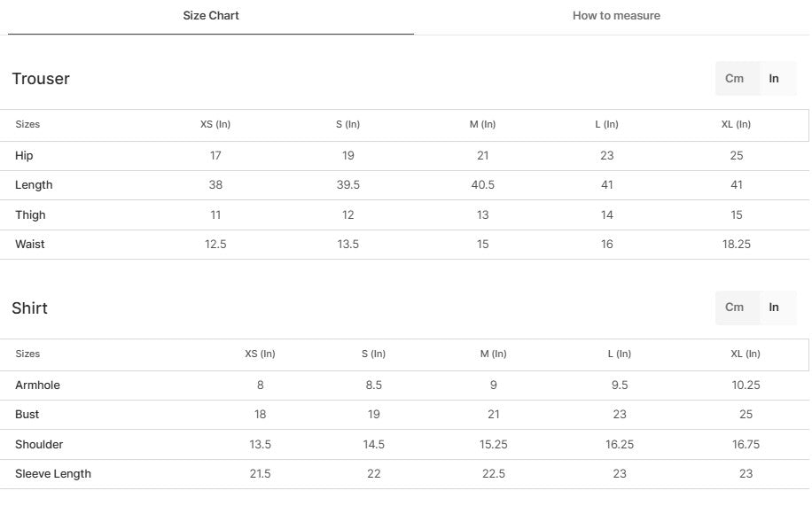This screenshot has width=812, height=506.
Task: Switch to the Size Chart tab
Action: click(211, 16)
